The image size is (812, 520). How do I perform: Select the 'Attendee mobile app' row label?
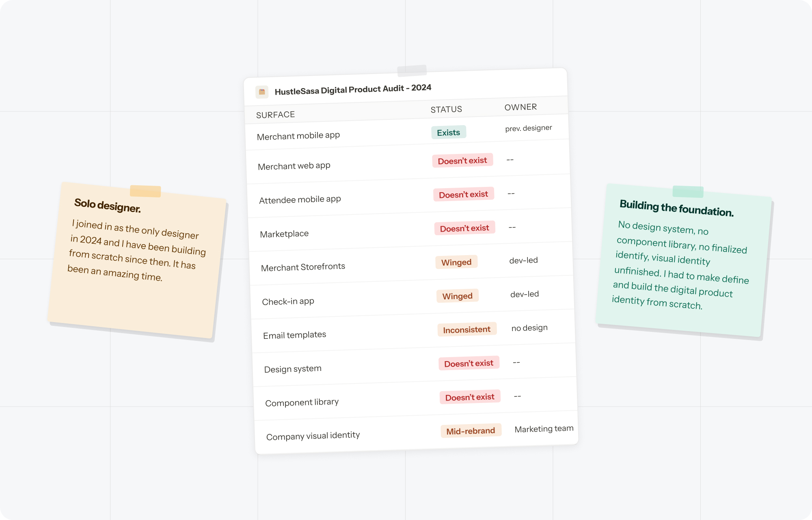click(300, 199)
